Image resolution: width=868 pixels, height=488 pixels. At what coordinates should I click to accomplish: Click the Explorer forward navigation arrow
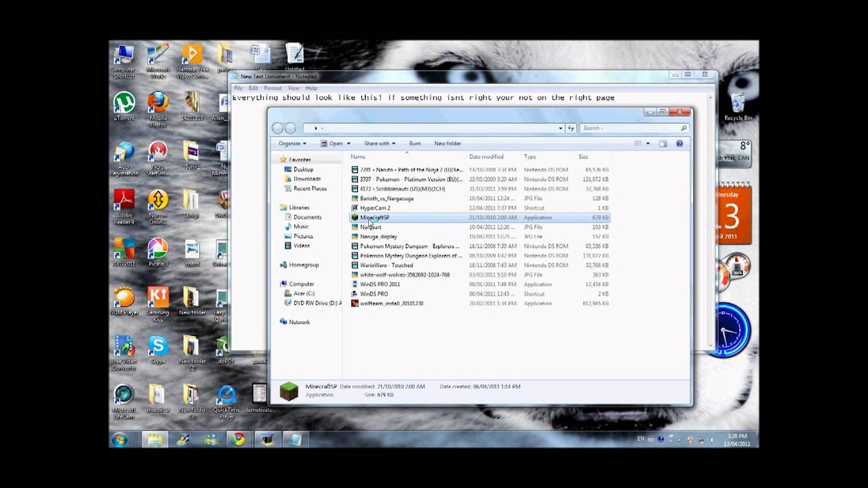290,128
